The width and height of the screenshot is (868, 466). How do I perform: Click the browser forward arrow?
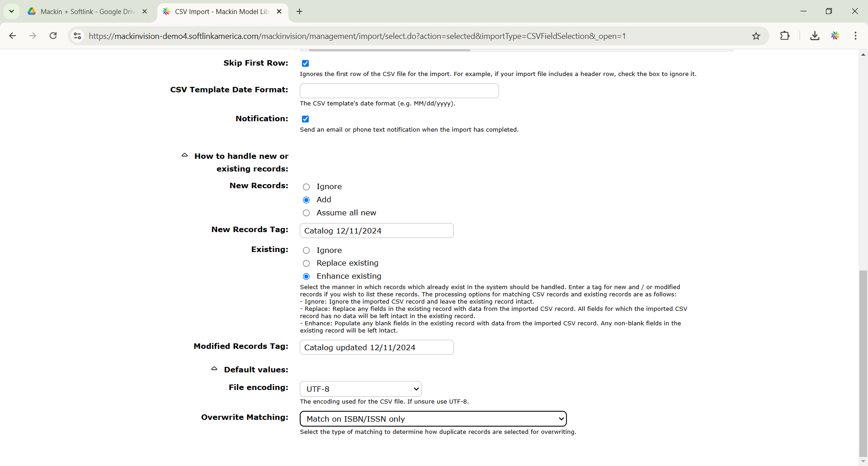click(33, 36)
